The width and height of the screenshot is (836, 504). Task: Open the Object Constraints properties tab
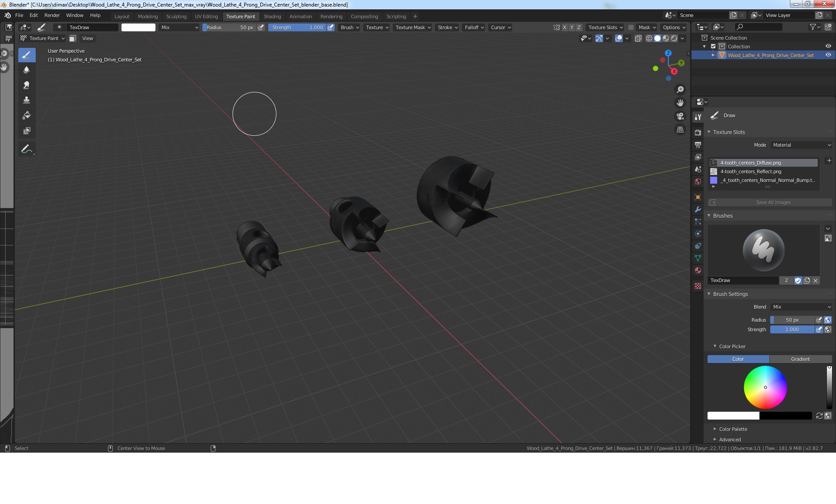pos(698,246)
